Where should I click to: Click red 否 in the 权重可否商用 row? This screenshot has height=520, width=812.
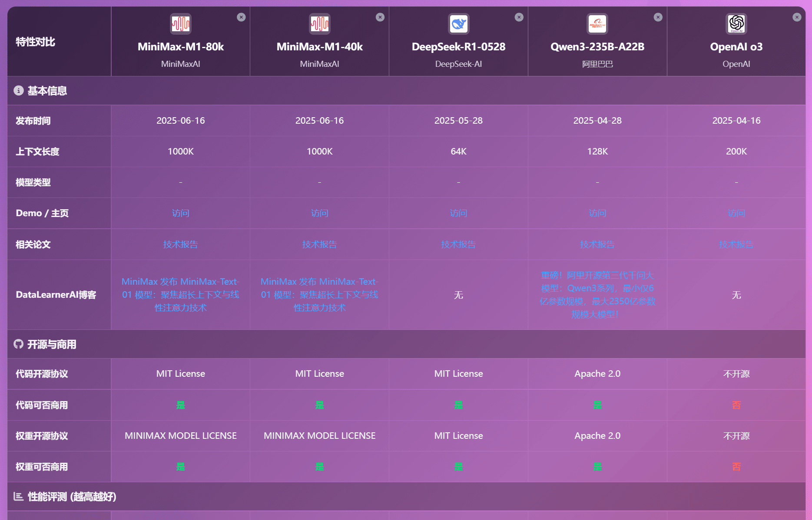[x=736, y=467]
